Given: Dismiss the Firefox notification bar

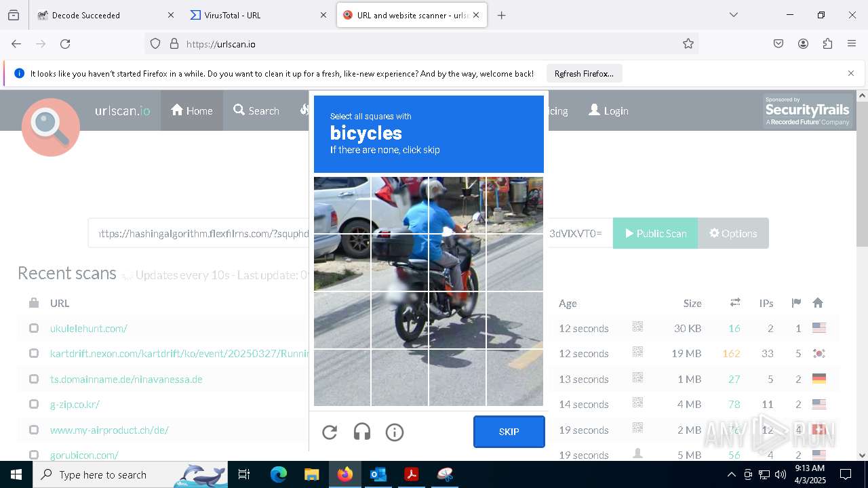Looking at the screenshot, I should 851,73.
